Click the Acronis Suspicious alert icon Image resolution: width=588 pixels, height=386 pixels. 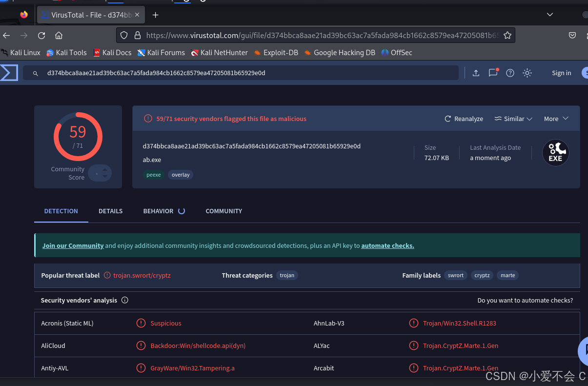[141, 323]
